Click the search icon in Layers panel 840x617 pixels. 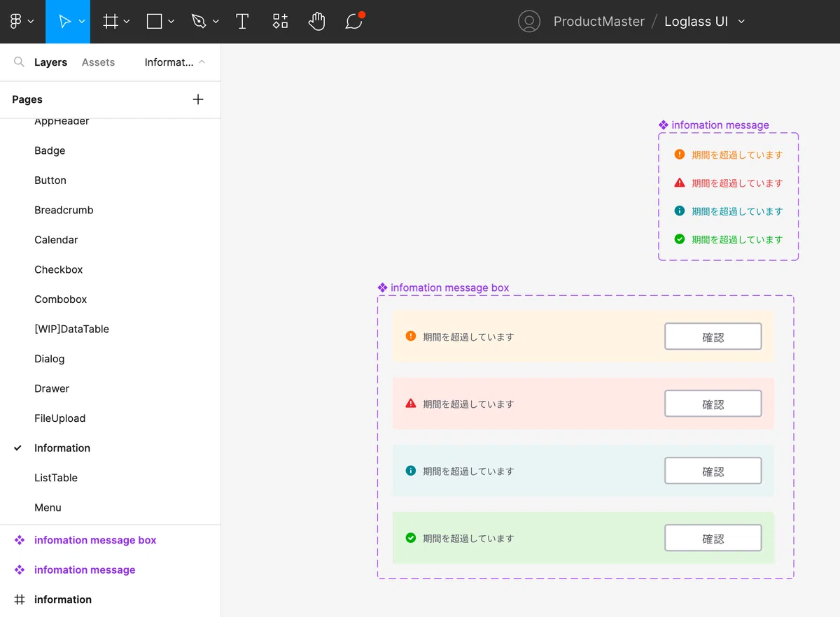19,62
